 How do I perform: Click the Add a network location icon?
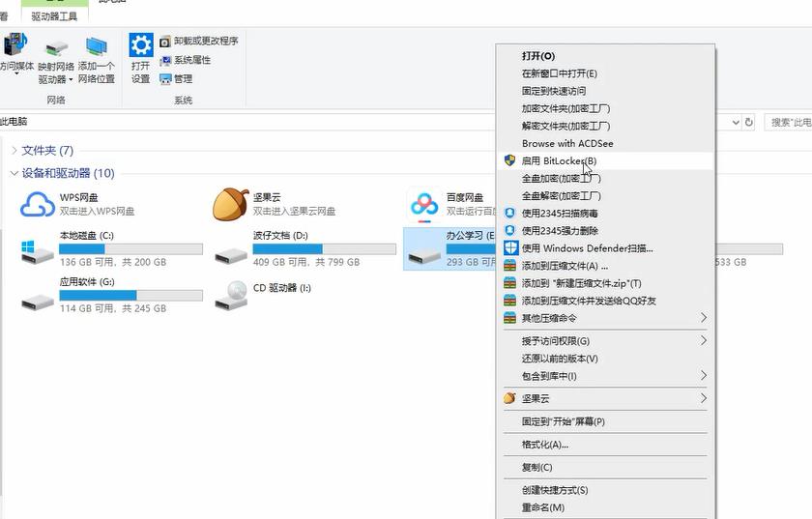pos(97,46)
